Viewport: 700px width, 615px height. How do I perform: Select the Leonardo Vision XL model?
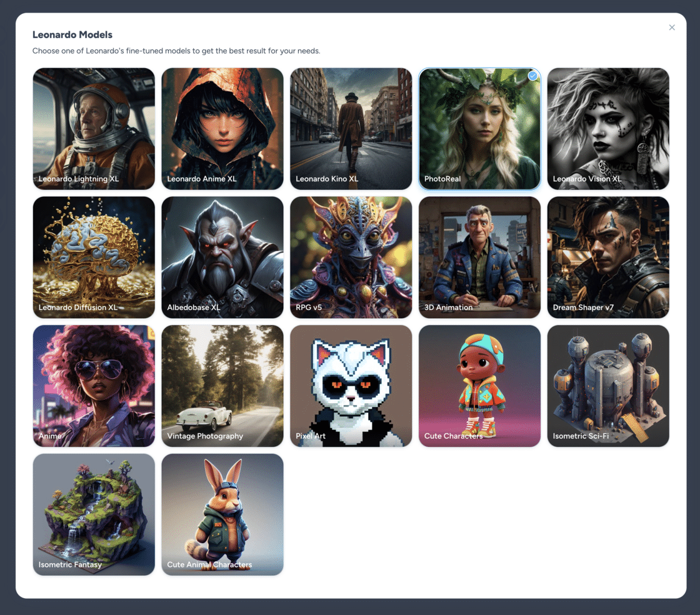[x=608, y=129]
